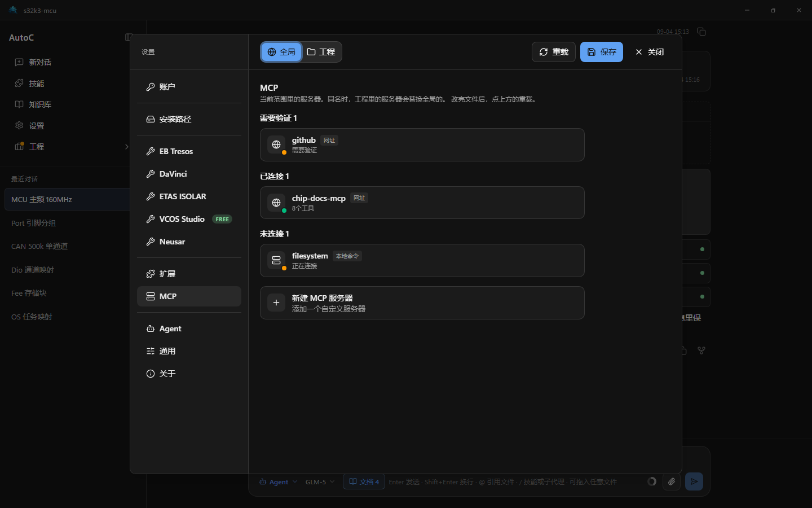812x508 pixels.
Task: Open Dio 通道映射 conversation
Action: tap(67, 270)
